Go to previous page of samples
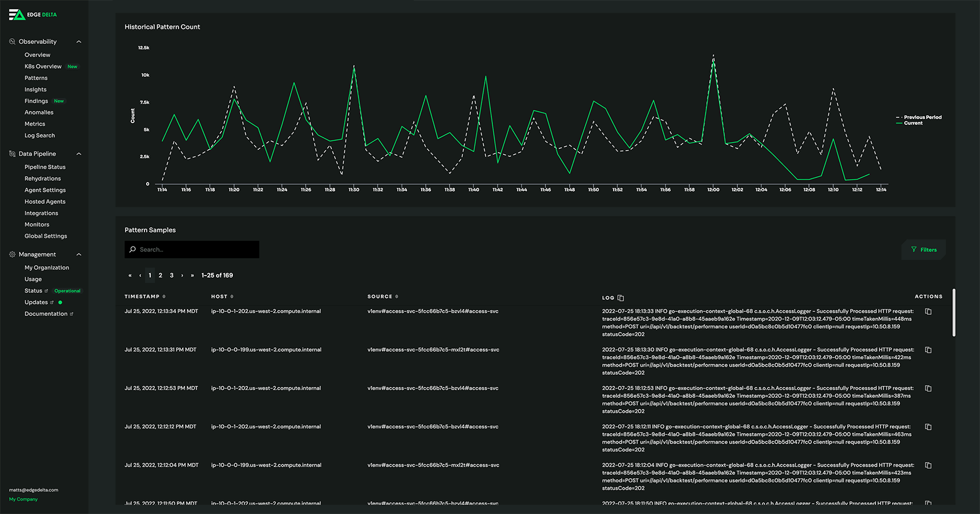 140,275
